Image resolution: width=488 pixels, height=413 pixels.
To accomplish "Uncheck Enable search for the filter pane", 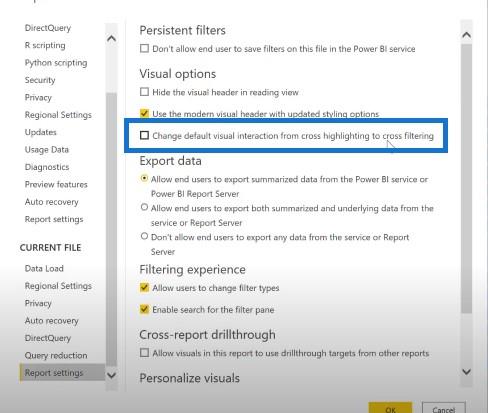I will [x=144, y=309].
